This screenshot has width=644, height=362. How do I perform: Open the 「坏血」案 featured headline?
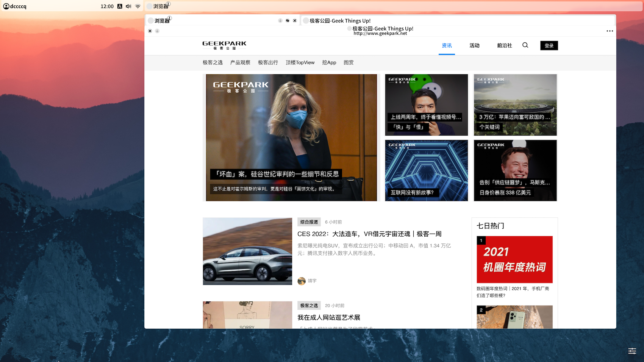click(x=277, y=174)
